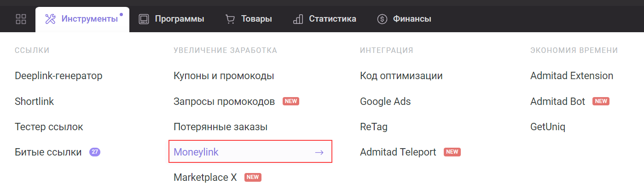Click the grid dashboard icon
644x196 pixels.
[x=21, y=19]
